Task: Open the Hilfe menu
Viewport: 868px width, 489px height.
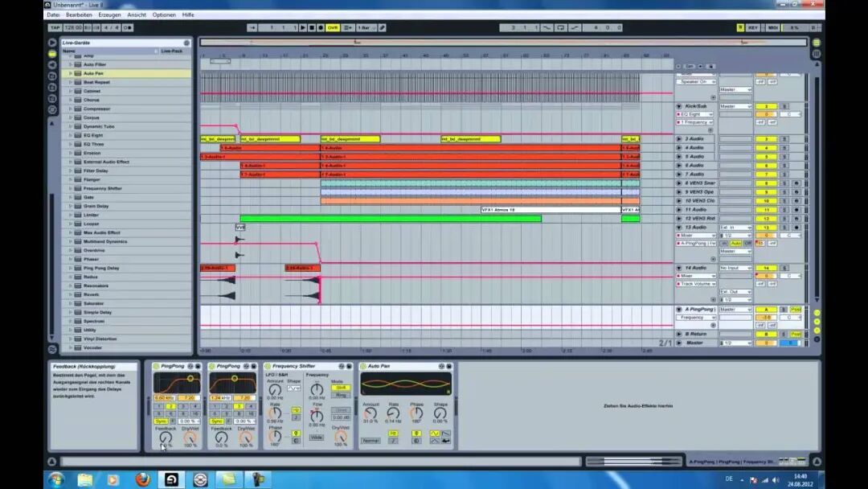Action: point(188,15)
